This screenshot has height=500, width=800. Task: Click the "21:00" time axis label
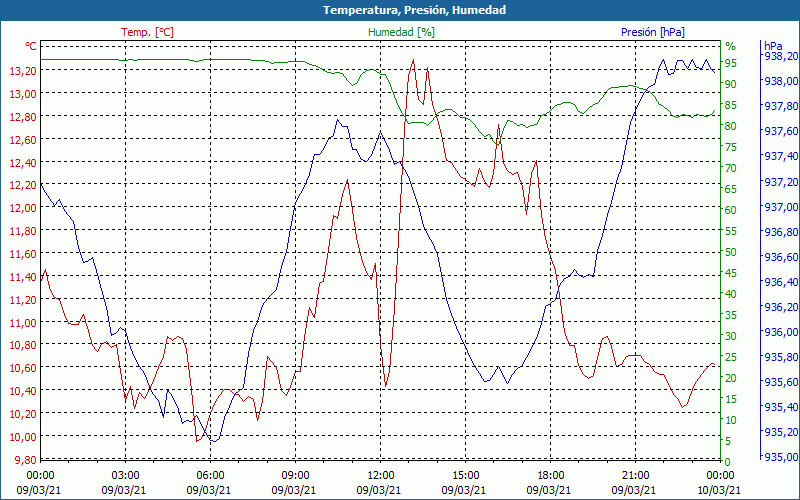(635, 476)
